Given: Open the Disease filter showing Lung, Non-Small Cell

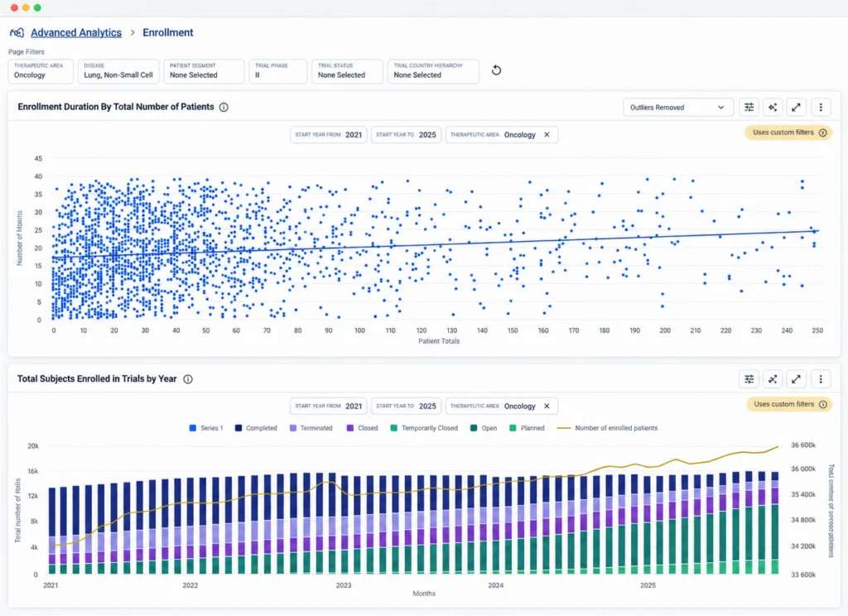Looking at the screenshot, I should (x=118, y=71).
